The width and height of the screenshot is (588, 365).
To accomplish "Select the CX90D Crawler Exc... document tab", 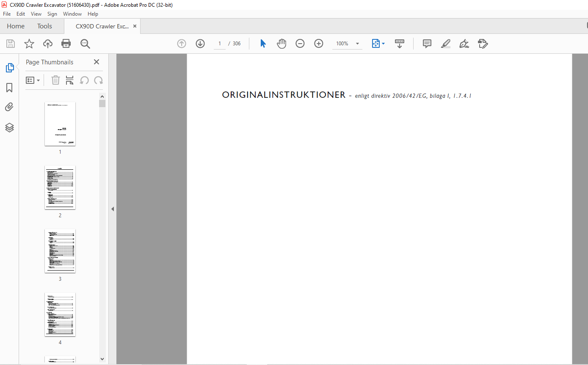I will pos(102,26).
